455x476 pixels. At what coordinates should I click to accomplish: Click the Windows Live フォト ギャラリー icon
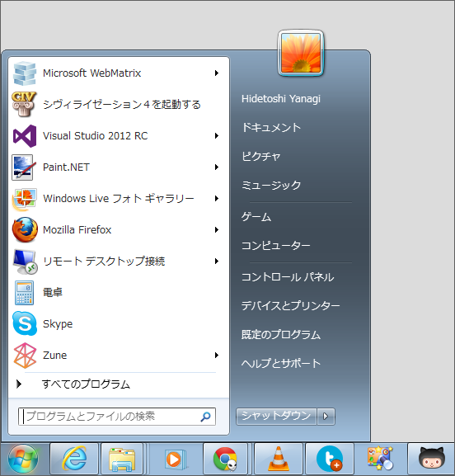pos(24,199)
